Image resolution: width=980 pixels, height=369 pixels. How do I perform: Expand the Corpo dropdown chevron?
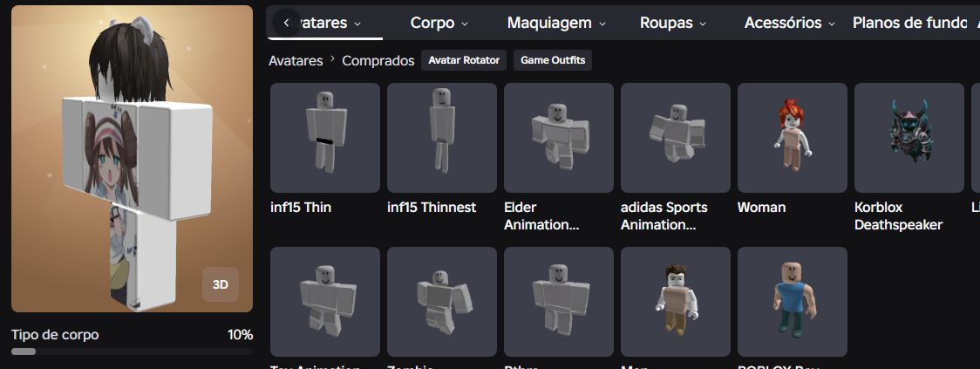(465, 24)
